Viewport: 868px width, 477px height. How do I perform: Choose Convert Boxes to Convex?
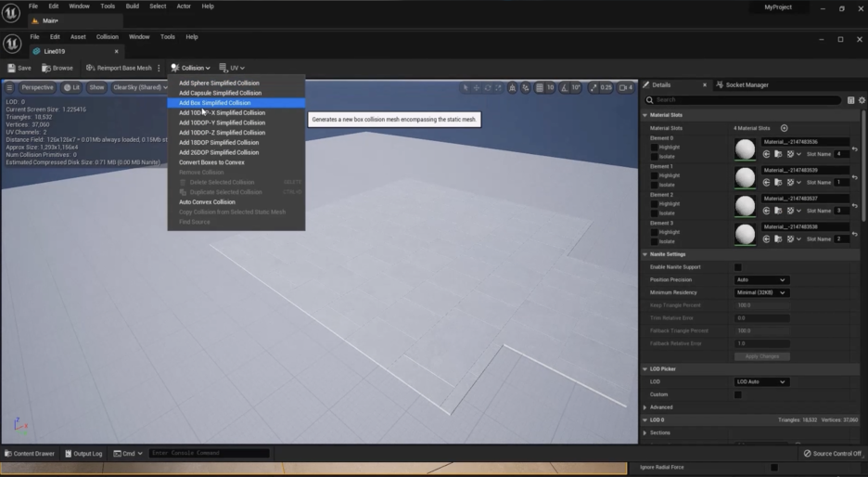(236, 162)
